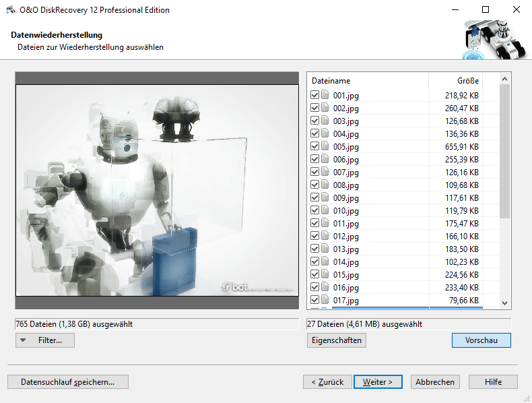This screenshot has width=532, height=403.
Task: Click the file icon beside 017.jpg
Action: tap(325, 300)
